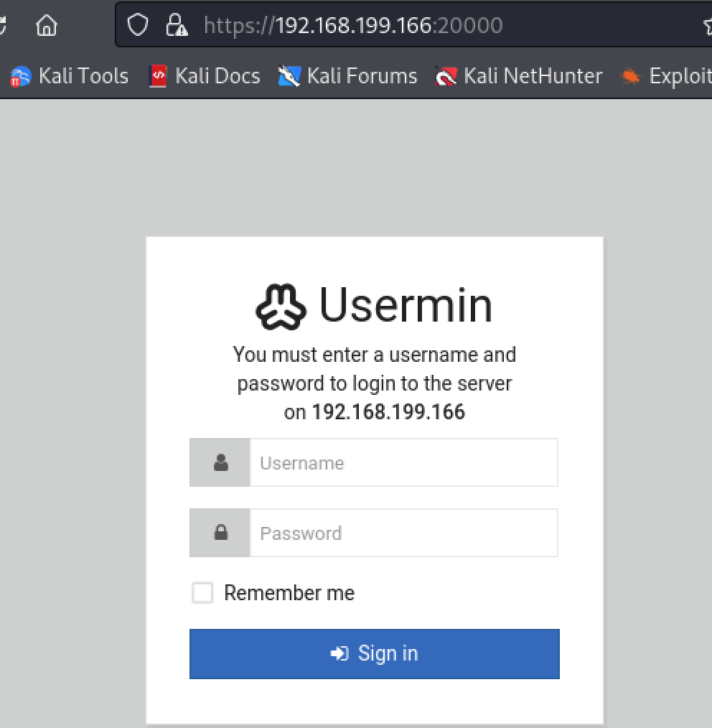
Task: Click the bookmark star icon
Action: coord(708,26)
